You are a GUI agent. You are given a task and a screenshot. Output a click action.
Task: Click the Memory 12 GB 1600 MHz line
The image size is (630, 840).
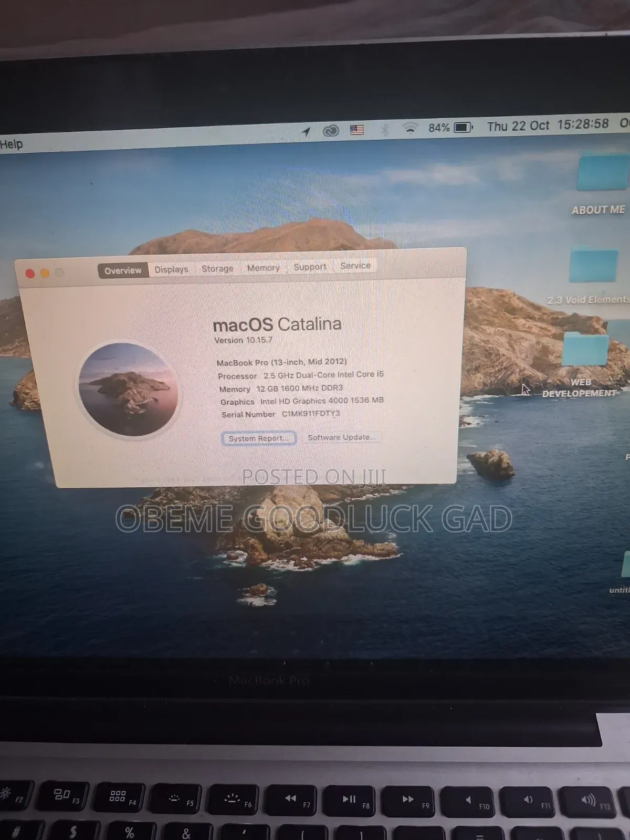pyautogui.click(x=281, y=388)
